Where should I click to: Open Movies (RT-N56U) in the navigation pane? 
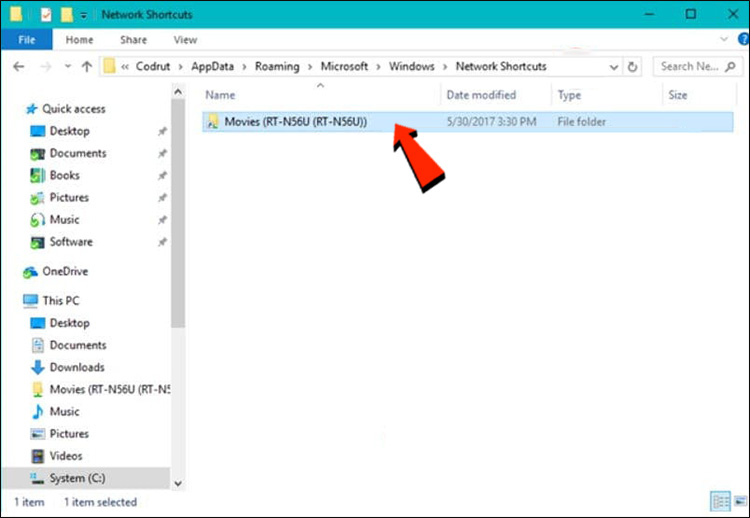(110, 389)
